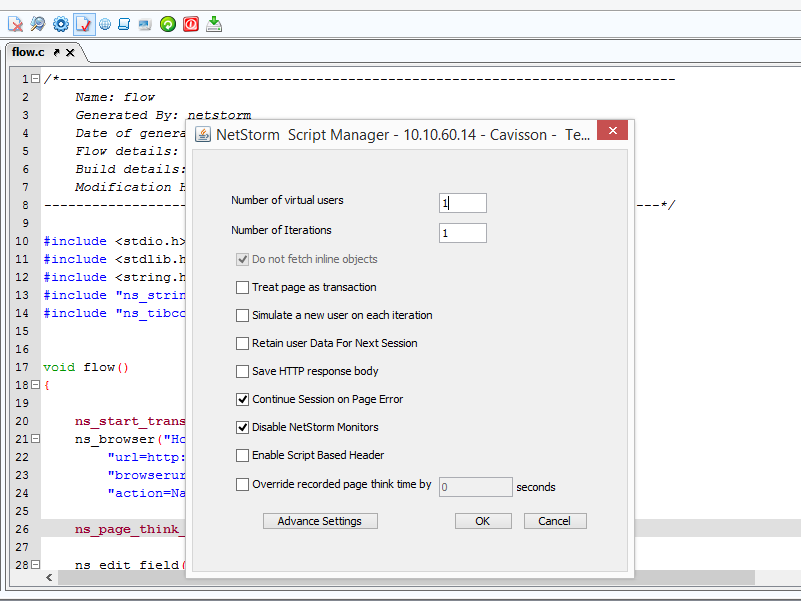
Task: Click line number 9 in the gutter
Action: pyautogui.click(x=25, y=223)
